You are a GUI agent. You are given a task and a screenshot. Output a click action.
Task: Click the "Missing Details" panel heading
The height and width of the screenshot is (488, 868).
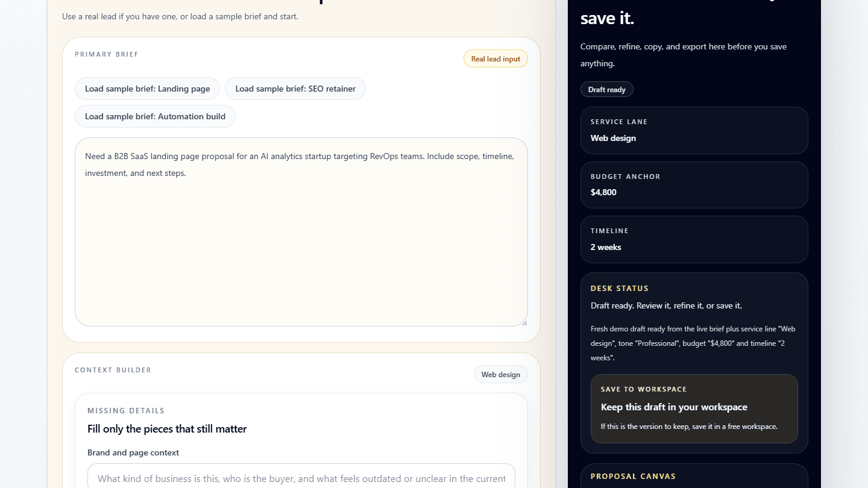point(125,410)
